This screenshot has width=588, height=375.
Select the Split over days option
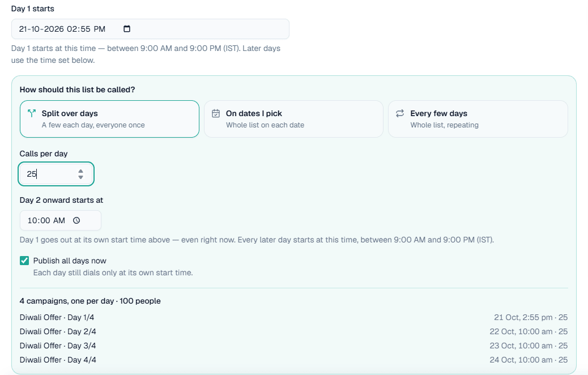point(109,119)
